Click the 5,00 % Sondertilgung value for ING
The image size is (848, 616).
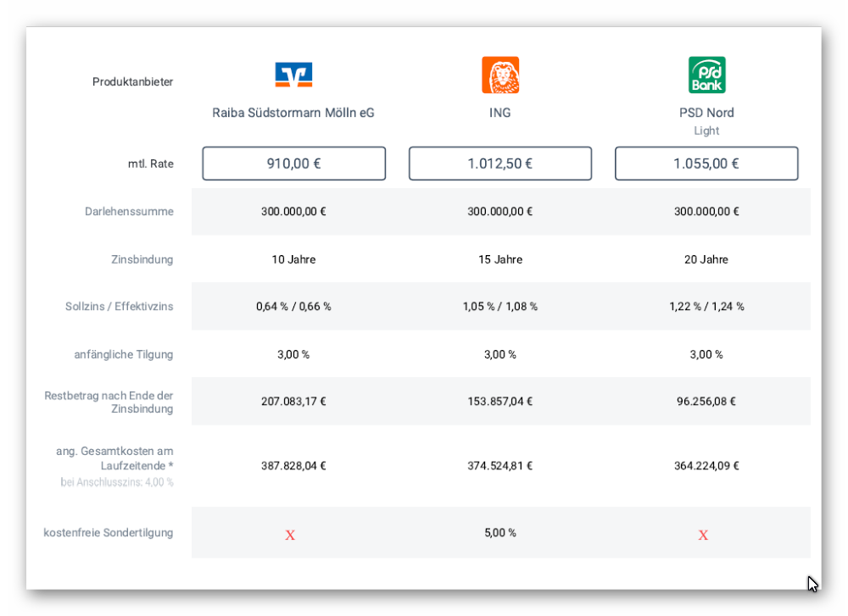500,533
